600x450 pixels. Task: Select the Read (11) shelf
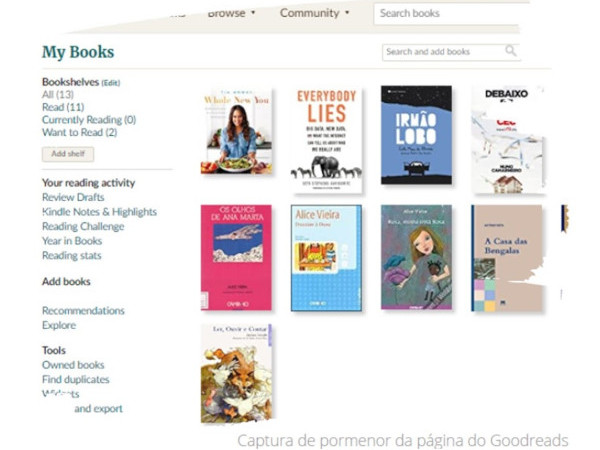[x=63, y=107]
